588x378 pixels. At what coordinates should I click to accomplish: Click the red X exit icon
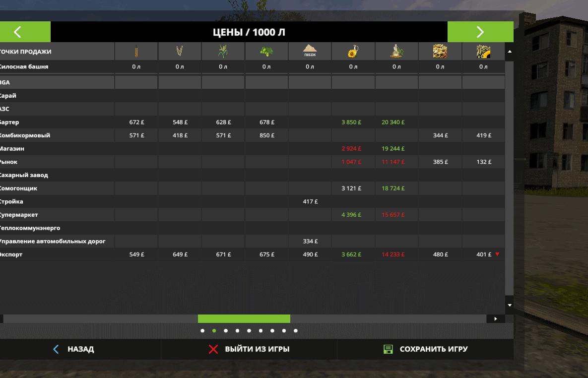[213, 349]
